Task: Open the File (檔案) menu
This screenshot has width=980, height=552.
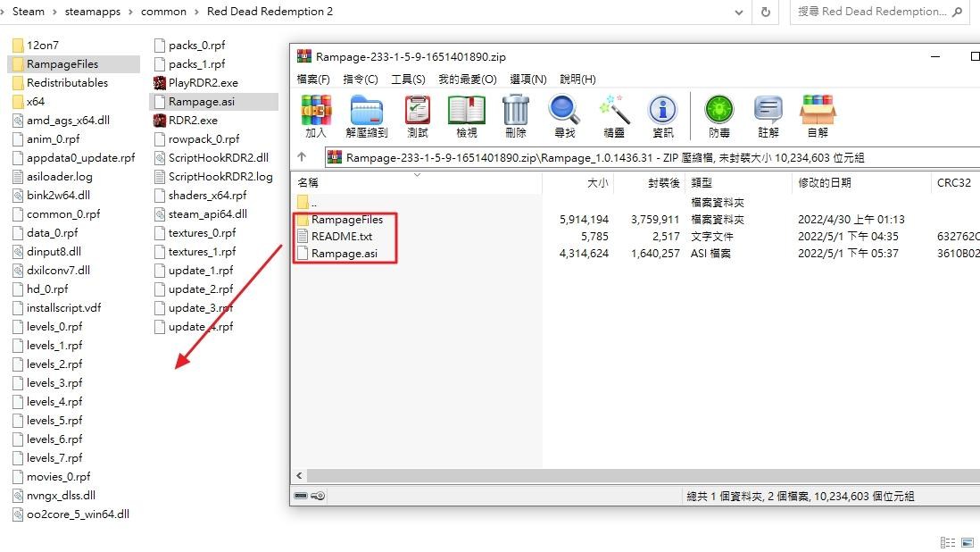Action: point(313,79)
